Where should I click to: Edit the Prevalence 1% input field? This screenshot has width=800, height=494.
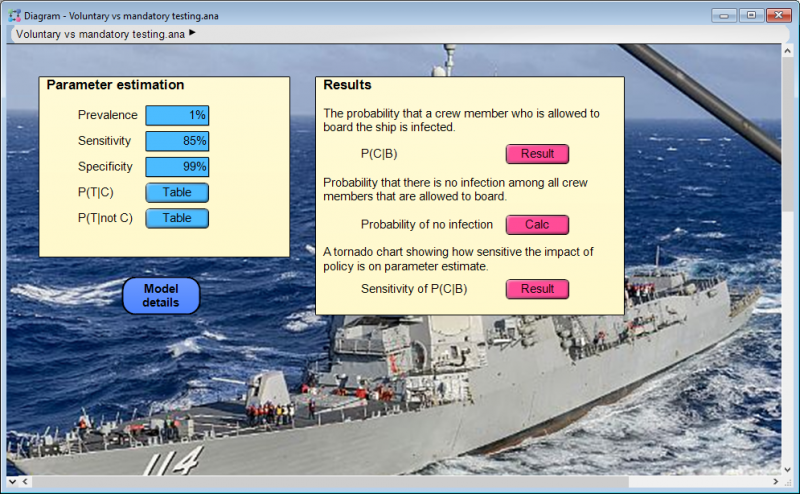click(x=177, y=115)
